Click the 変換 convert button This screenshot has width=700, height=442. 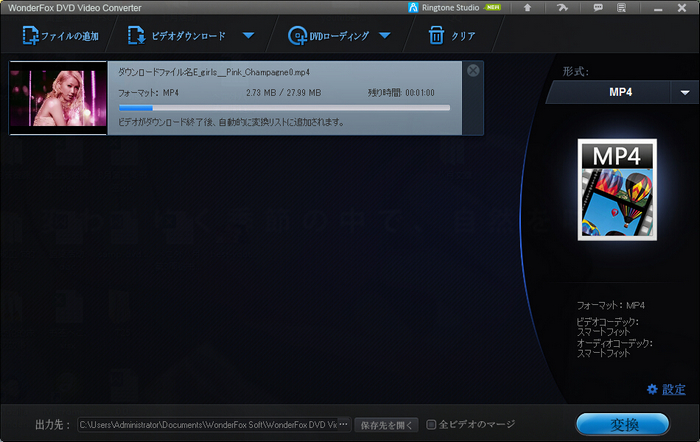coord(622,424)
